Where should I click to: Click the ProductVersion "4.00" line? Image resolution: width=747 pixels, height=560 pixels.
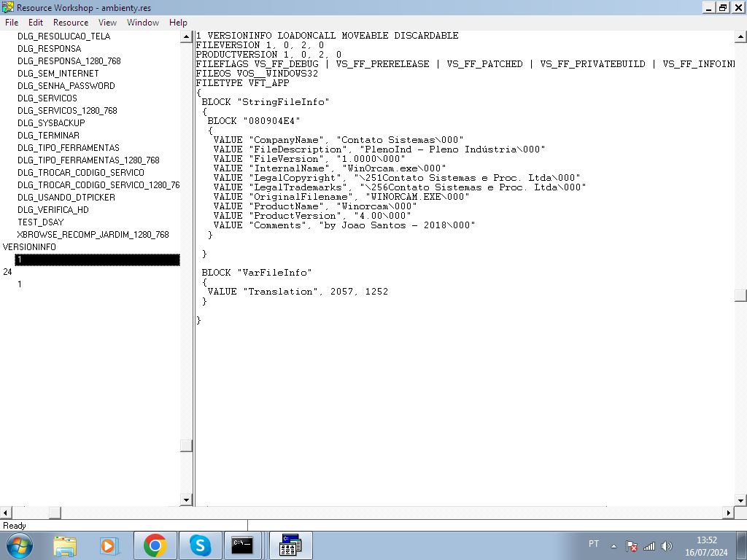tap(312, 216)
